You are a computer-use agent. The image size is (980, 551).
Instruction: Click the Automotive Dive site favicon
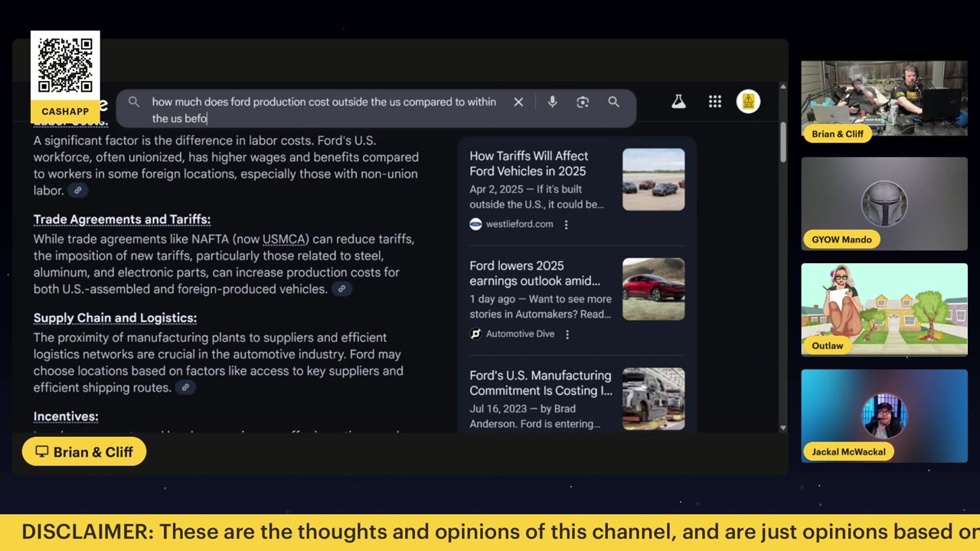[475, 334]
